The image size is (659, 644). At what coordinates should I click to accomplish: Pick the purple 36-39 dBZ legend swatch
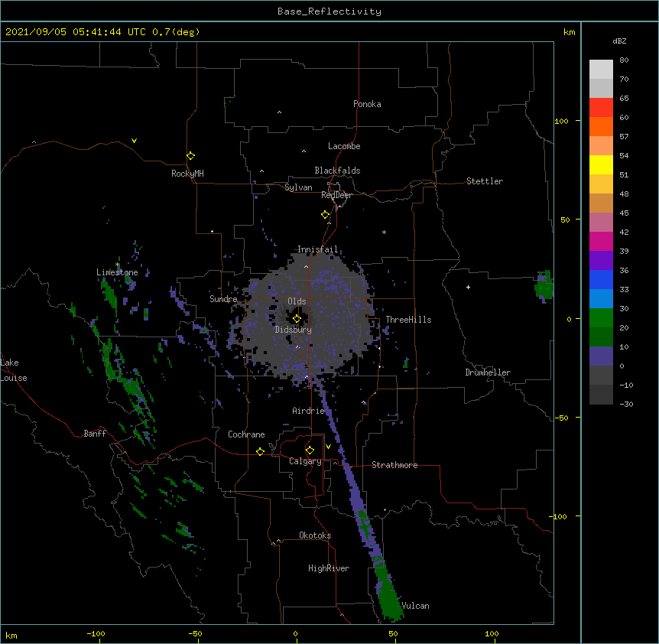(601, 261)
